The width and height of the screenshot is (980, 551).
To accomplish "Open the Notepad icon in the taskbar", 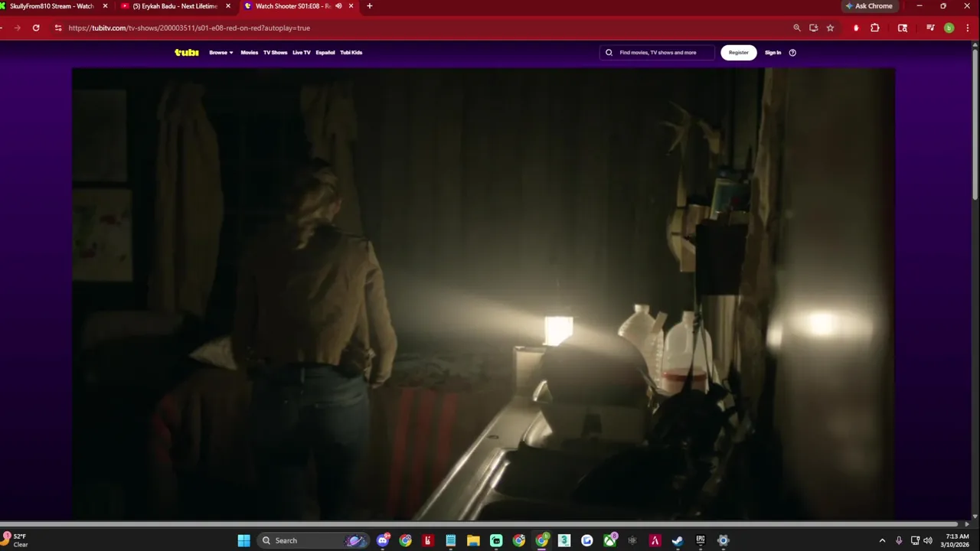I will click(451, 540).
